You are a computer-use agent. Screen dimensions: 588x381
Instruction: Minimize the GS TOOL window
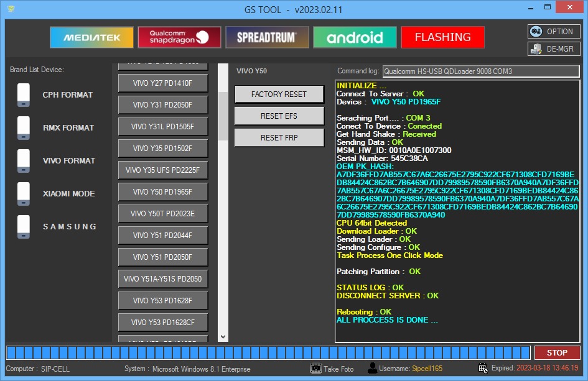(x=531, y=8)
